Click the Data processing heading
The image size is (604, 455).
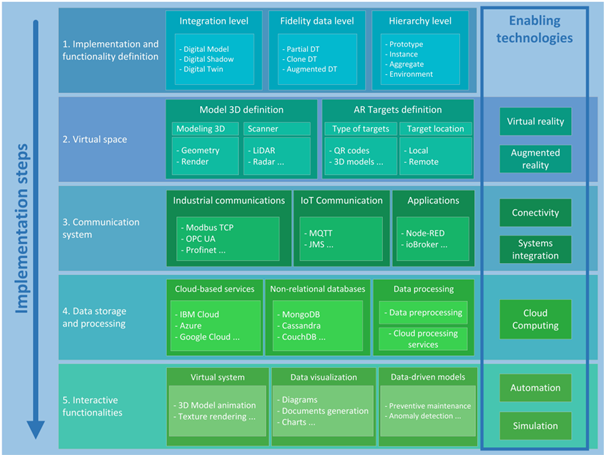click(423, 289)
